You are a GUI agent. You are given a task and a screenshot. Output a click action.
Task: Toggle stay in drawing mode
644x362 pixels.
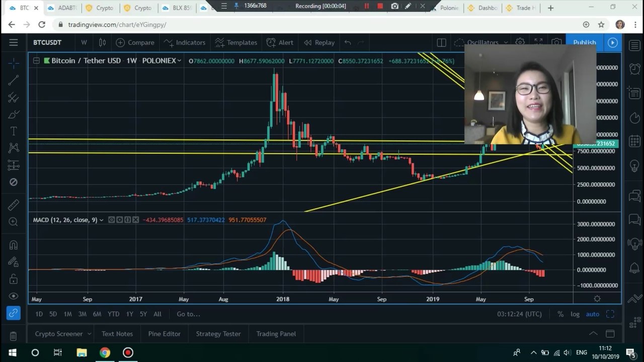click(14, 262)
